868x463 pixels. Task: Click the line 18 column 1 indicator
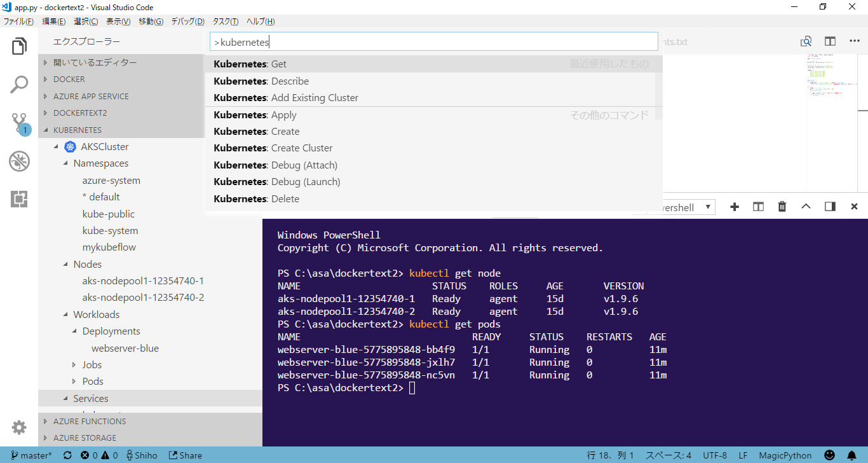[x=609, y=455]
